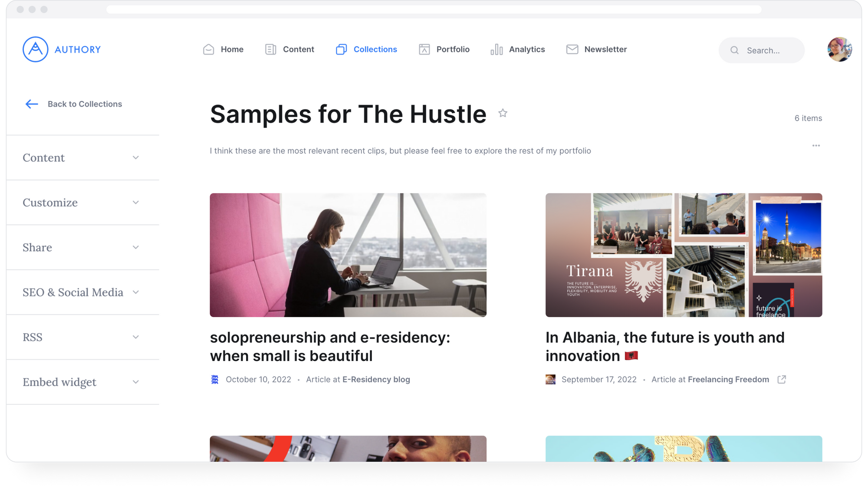Expand the SEO & Social Media section
Viewport: 868px width, 492px height.
(x=82, y=292)
